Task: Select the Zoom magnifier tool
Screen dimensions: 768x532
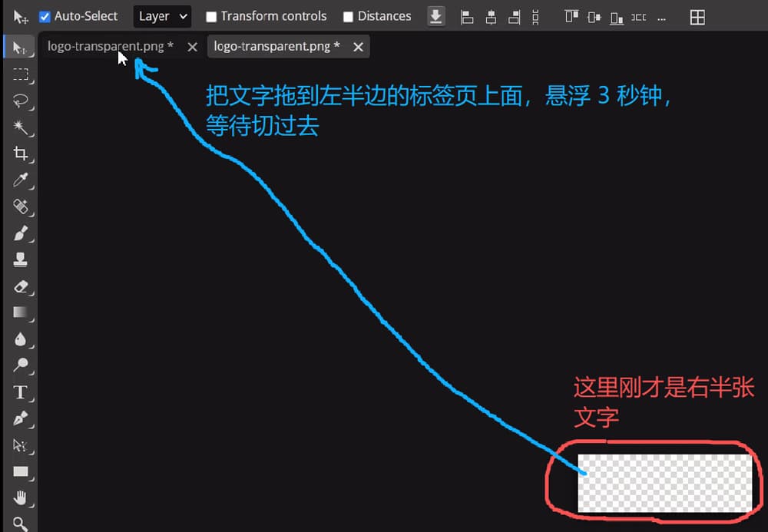Action: (20, 524)
